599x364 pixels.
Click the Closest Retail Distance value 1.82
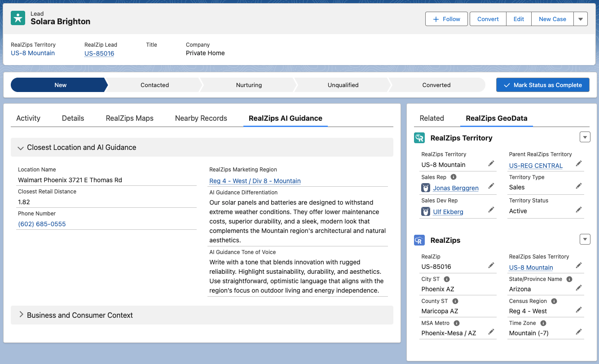click(x=24, y=202)
